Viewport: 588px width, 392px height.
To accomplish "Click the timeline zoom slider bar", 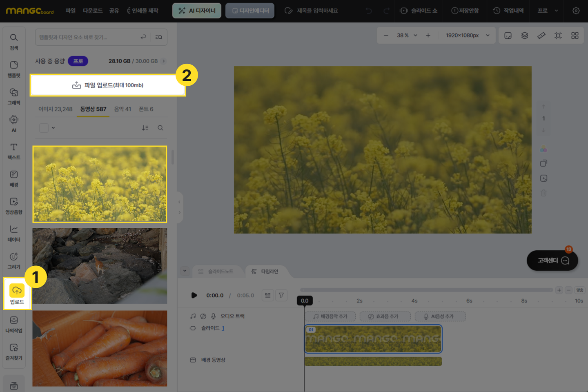I will (426, 290).
